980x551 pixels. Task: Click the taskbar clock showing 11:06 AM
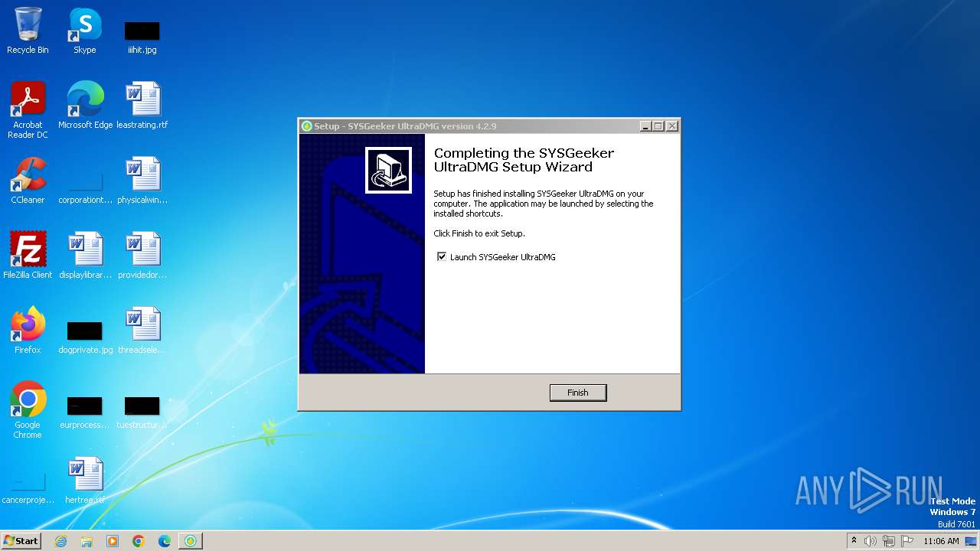pos(941,541)
